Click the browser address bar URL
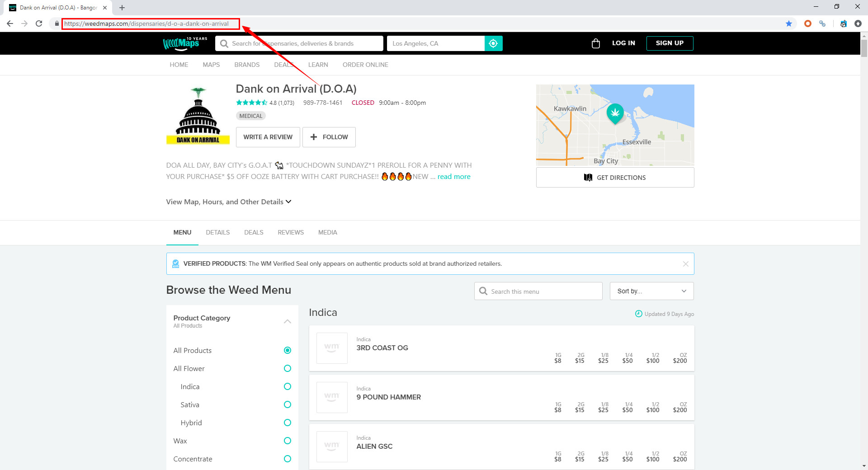The width and height of the screenshot is (868, 470). 146,23
